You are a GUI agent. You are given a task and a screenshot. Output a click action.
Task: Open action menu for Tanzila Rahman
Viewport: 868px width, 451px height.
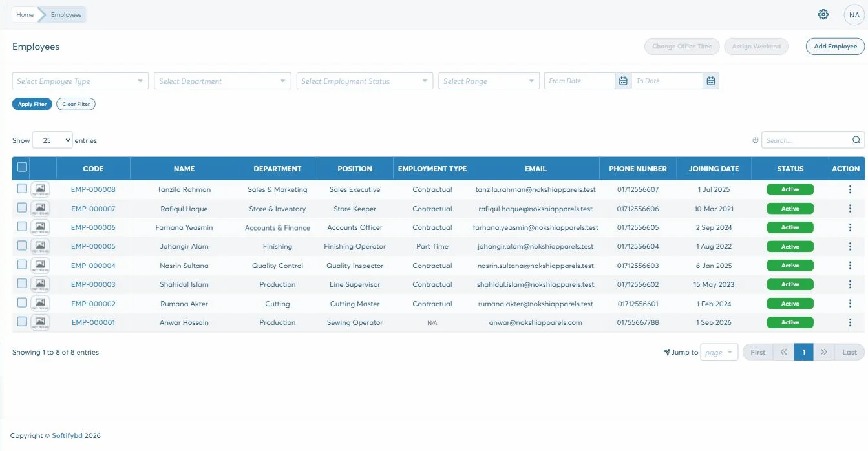point(850,189)
